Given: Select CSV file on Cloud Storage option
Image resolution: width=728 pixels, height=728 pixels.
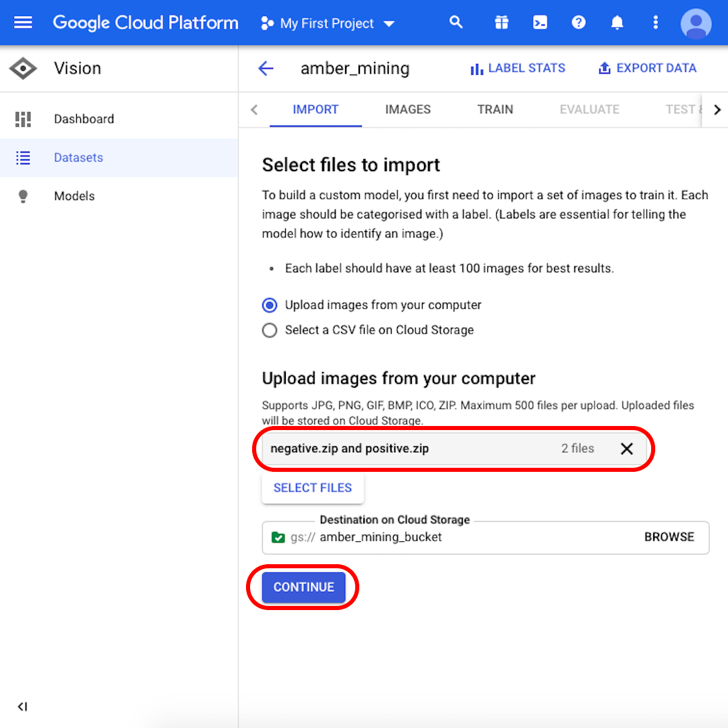Looking at the screenshot, I should (270, 330).
